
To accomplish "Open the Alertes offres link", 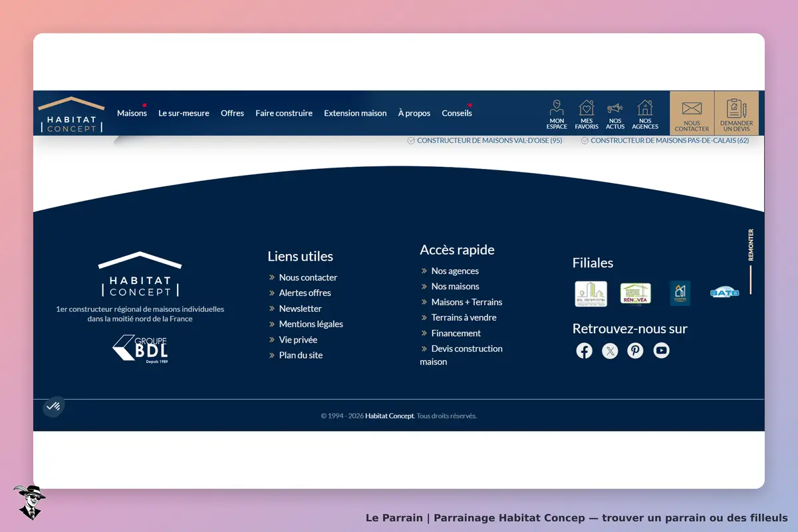I will (x=305, y=293).
